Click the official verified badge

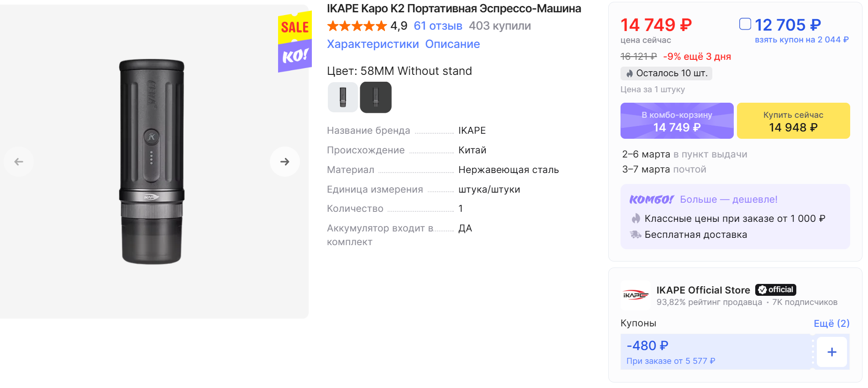tap(775, 290)
